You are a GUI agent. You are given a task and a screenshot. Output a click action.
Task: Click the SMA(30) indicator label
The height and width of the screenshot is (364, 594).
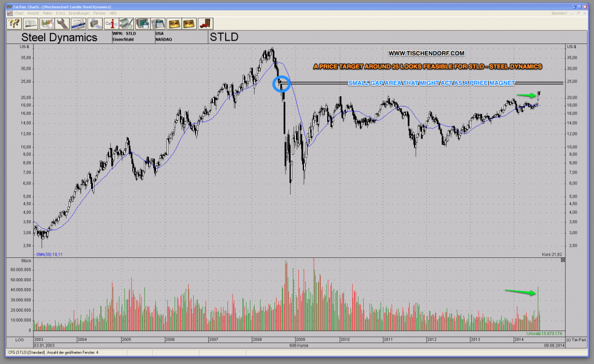pyautogui.click(x=49, y=254)
